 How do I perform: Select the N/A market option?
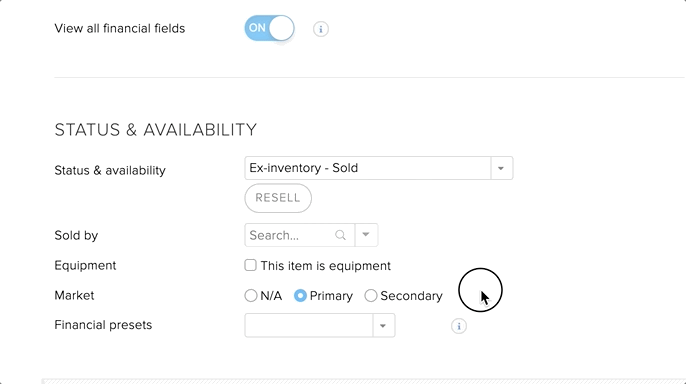251,296
